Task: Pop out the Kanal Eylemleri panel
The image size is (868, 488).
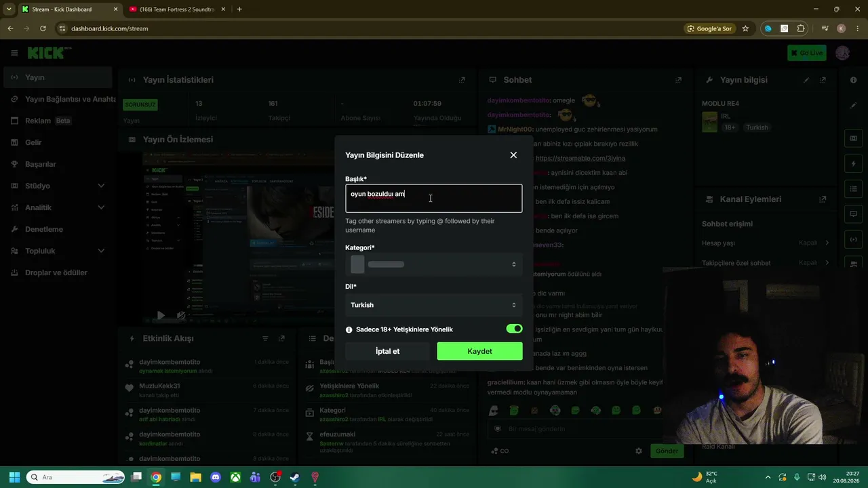Action: (x=823, y=199)
